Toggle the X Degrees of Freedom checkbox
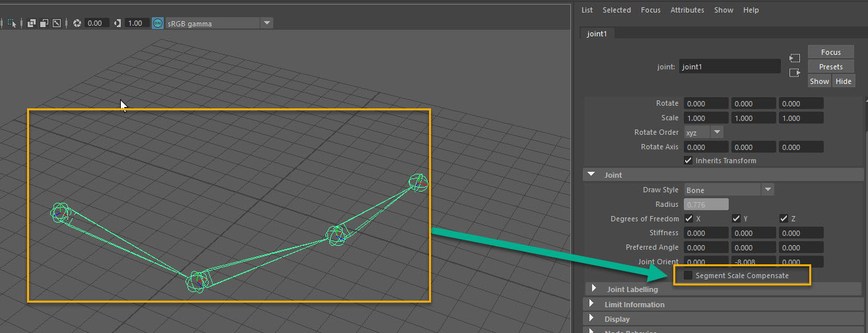Image resolution: width=868 pixels, height=333 pixels. click(x=689, y=219)
